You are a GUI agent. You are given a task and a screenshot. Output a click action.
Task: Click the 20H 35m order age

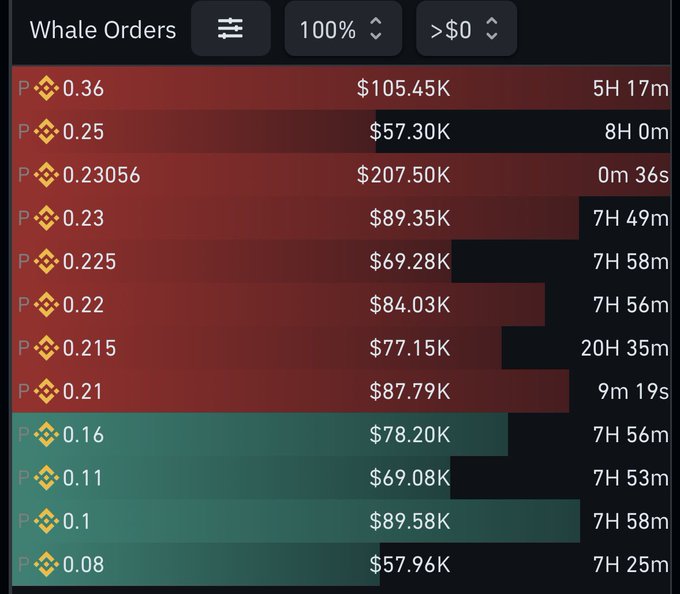(624, 348)
